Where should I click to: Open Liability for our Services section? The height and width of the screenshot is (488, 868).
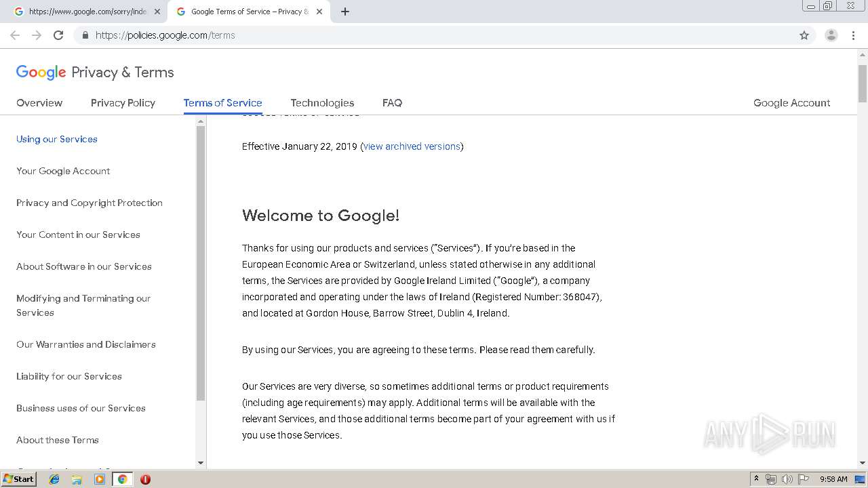click(69, 376)
